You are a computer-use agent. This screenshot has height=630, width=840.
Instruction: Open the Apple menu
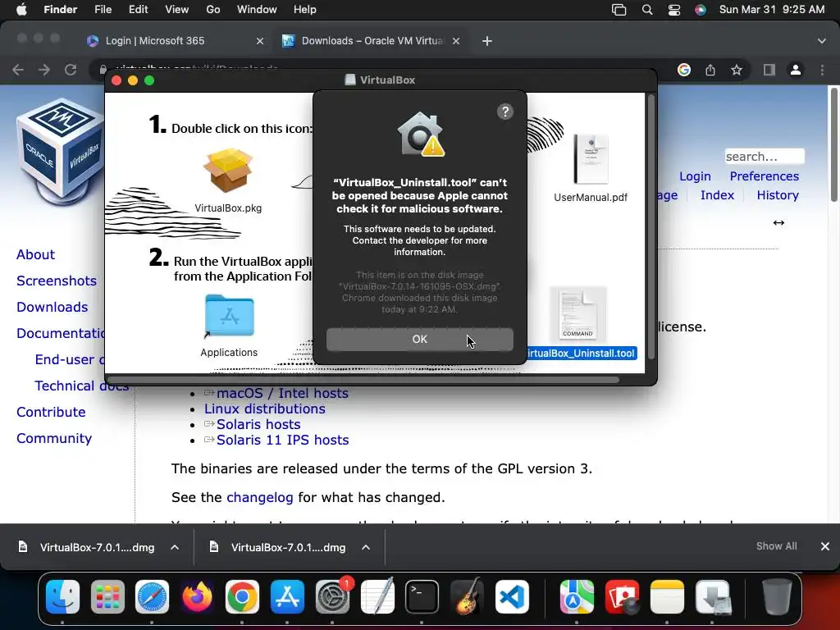21,10
